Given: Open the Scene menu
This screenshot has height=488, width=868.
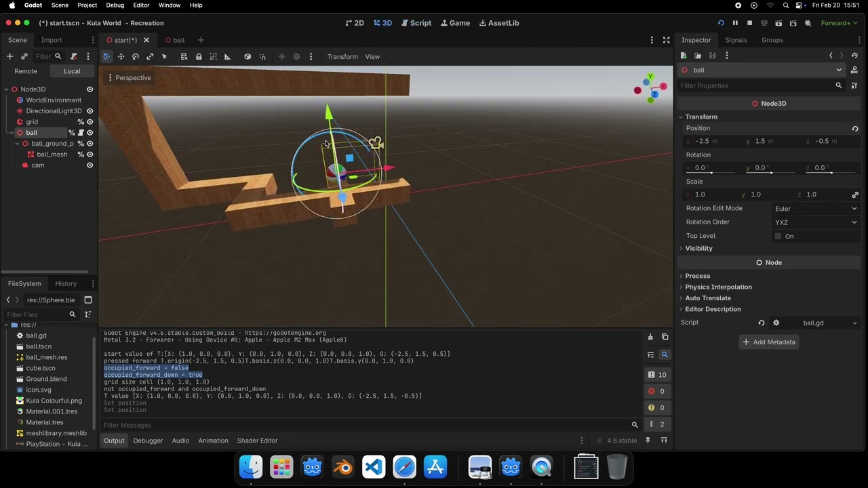Looking at the screenshot, I should pos(60,5).
